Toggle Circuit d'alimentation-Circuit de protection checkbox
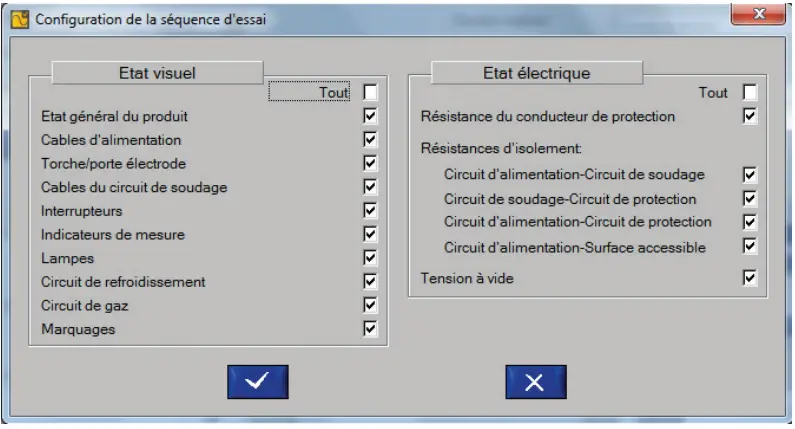 (749, 222)
